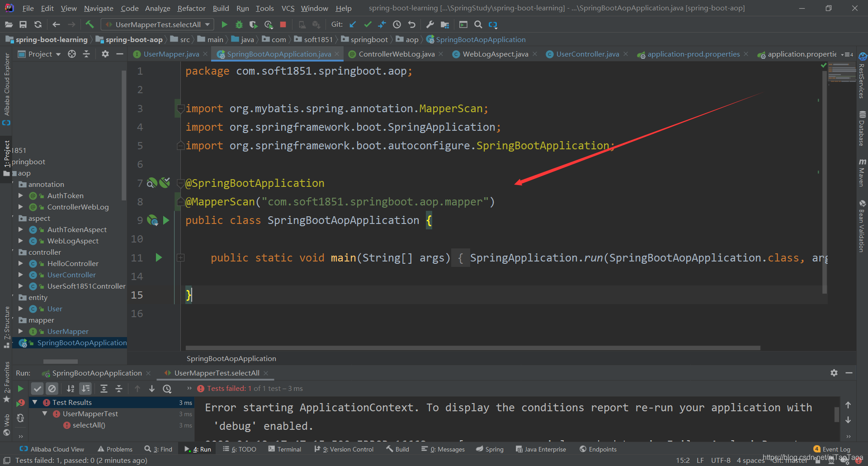Switch to WebLogAspect.java editor tab

point(495,54)
